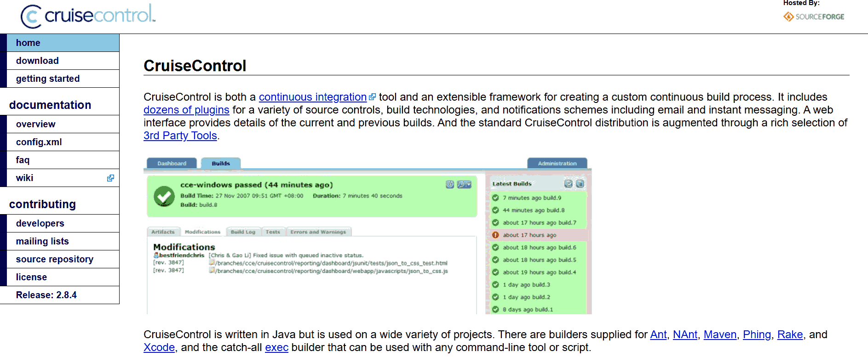The height and width of the screenshot is (357, 868).
Task: Open the home navigation item
Action: (x=28, y=43)
